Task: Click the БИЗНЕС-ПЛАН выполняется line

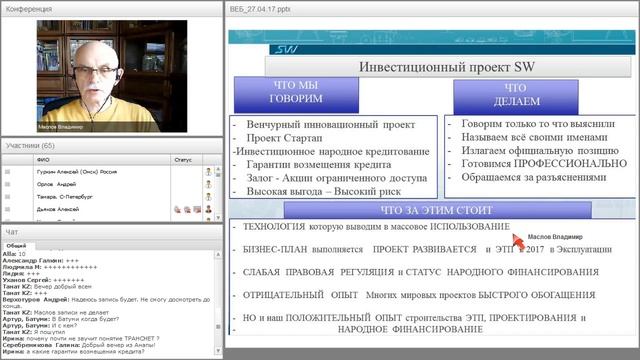Action: (427, 249)
